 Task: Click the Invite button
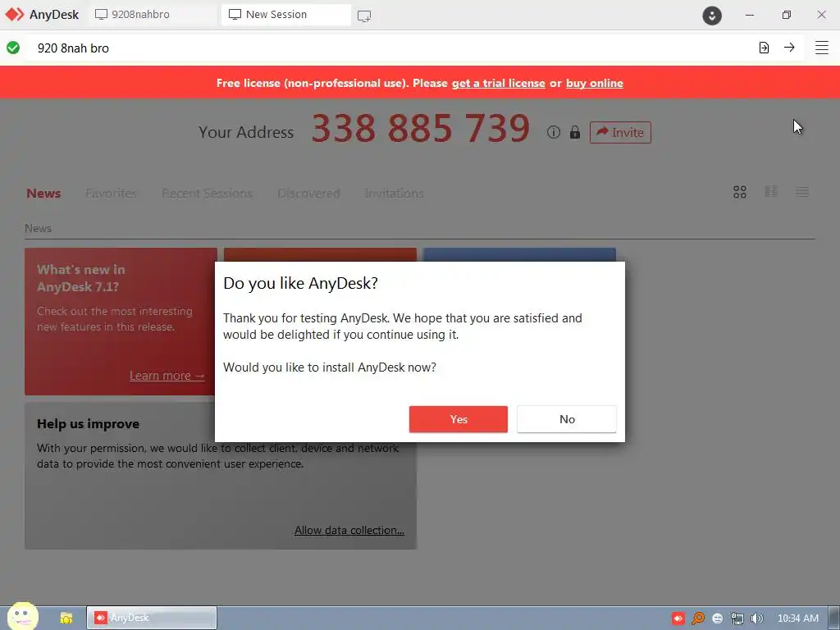[x=620, y=132]
